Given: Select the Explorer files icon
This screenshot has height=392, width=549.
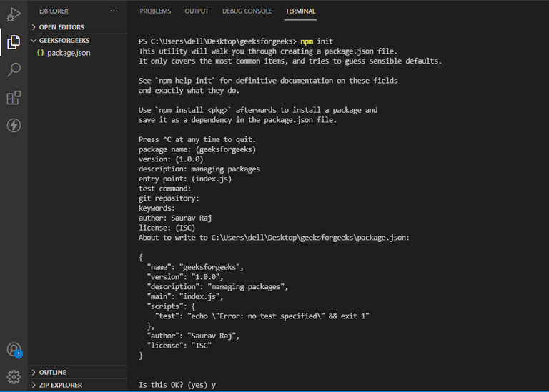Looking at the screenshot, I should (x=14, y=42).
